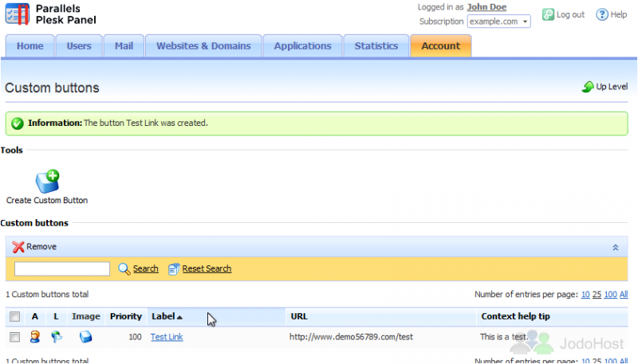Viewport: 638px width, 364px height.
Task: Click the John Doe user link
Action: pyautogui.click(x=486, y=7)
